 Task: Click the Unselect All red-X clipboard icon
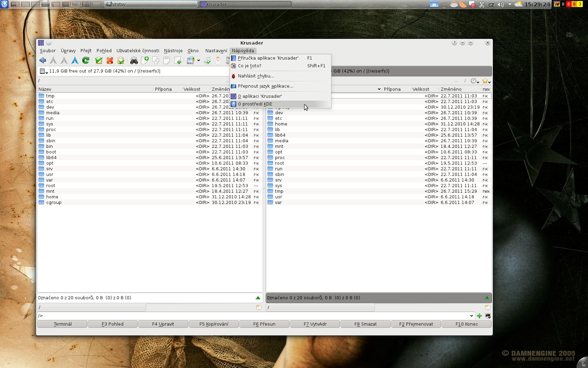(x=110, y=60)
